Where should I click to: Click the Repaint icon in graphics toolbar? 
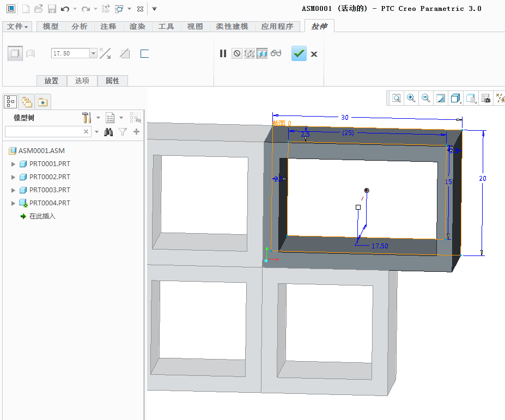click(441, 98)
